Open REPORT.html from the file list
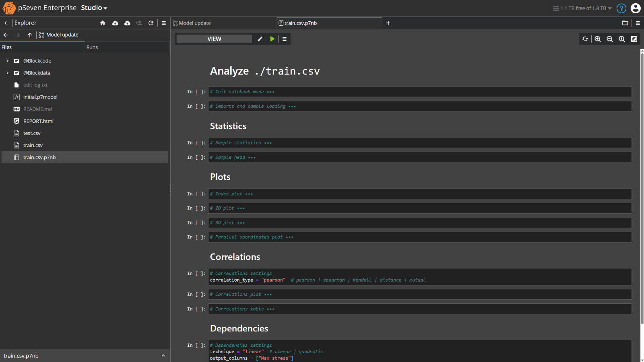 tap(38, 121)
